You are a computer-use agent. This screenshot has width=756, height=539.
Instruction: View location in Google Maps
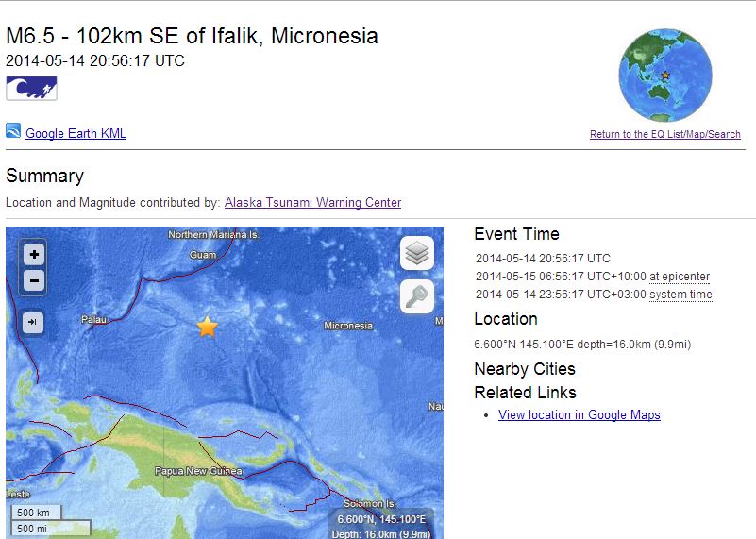coord(580,415)
